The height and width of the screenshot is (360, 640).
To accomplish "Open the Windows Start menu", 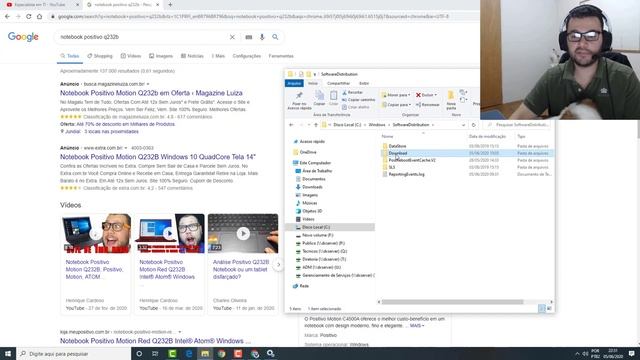I will pos(8,353).
